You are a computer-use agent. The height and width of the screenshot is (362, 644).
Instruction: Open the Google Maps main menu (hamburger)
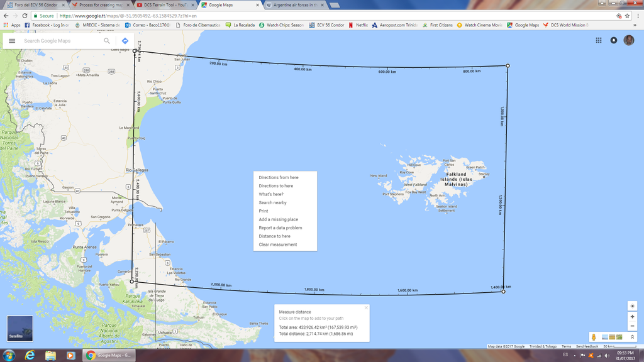pyautogui.click(x=13, y=40)
